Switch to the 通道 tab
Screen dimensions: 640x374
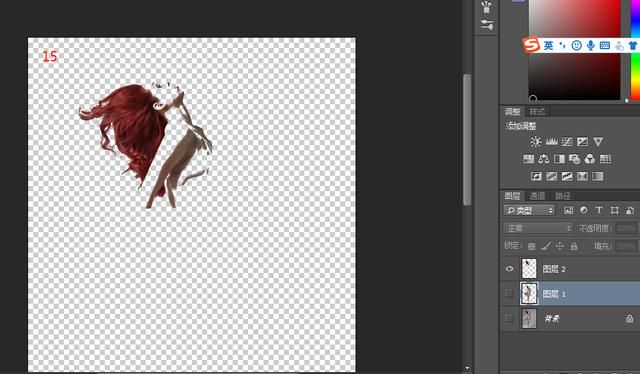pyautogui.click(x=537, y=196)
